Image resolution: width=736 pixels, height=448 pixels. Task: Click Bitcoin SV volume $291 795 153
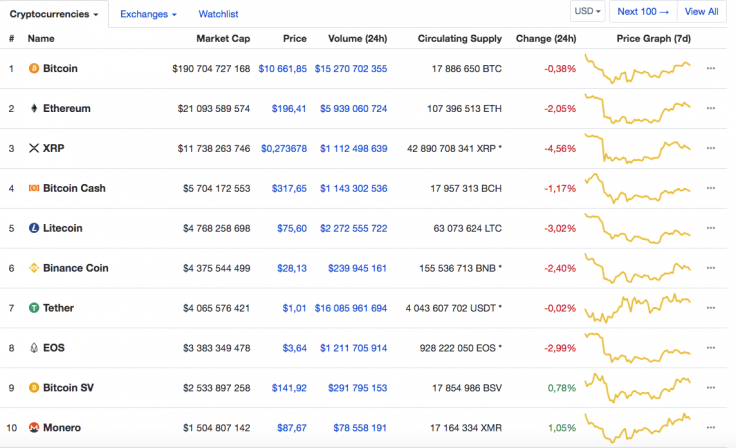(358, 388)
